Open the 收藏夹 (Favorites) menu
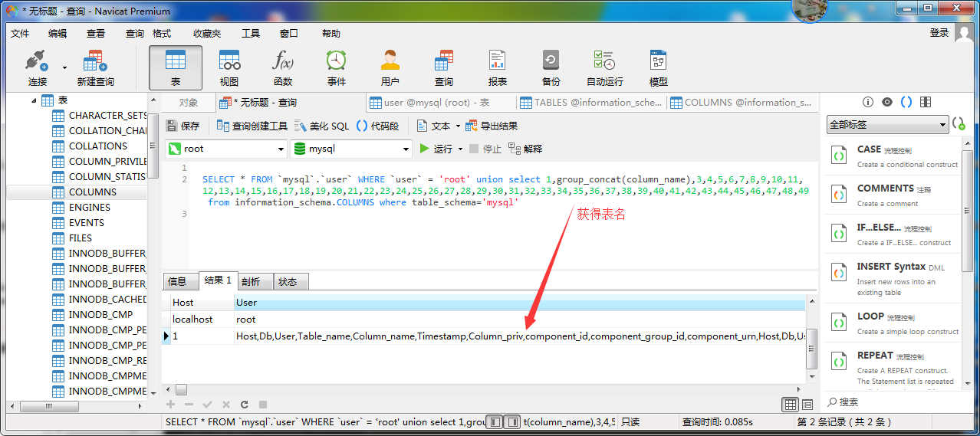 point(206,33)
